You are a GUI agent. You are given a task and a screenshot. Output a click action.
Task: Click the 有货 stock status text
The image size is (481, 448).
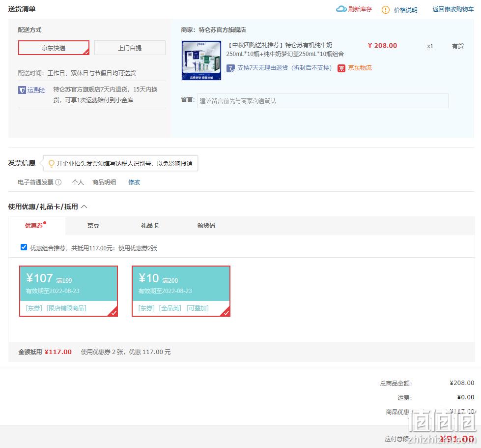pyautogui.click(x=458, y=46)
